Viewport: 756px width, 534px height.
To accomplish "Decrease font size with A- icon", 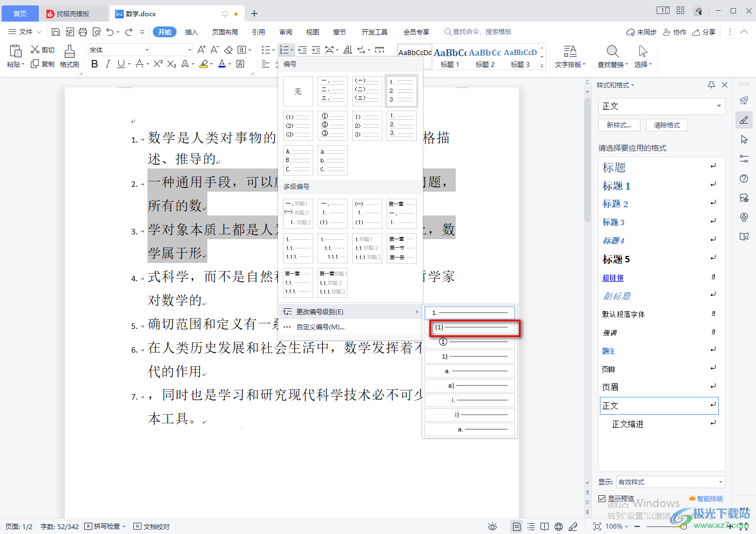I will point(214,50).
